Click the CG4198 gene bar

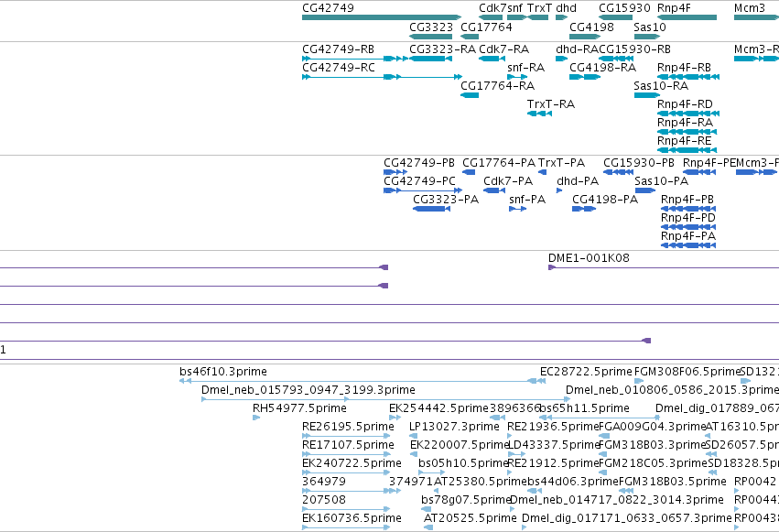pos(585,37)
